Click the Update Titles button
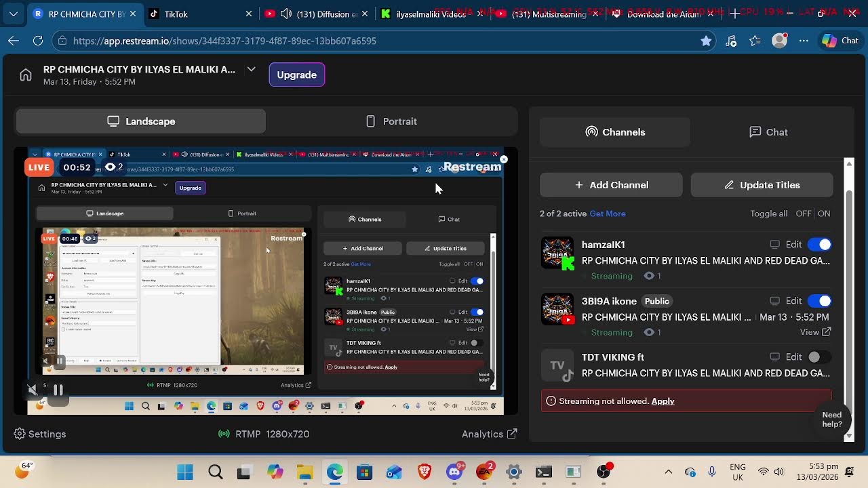Viewport: 868px width, 488px height. pos(762,185)
